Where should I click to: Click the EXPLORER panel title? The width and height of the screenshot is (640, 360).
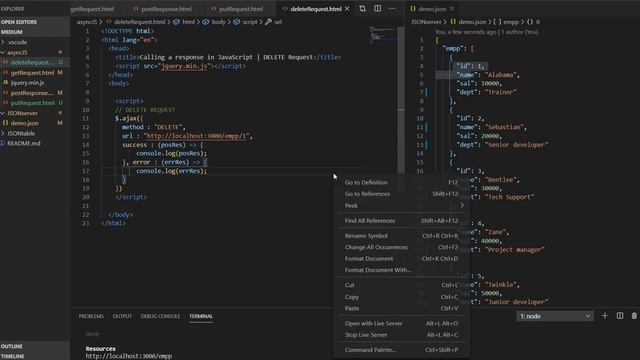pyautogui.click(x=12, y=9)
